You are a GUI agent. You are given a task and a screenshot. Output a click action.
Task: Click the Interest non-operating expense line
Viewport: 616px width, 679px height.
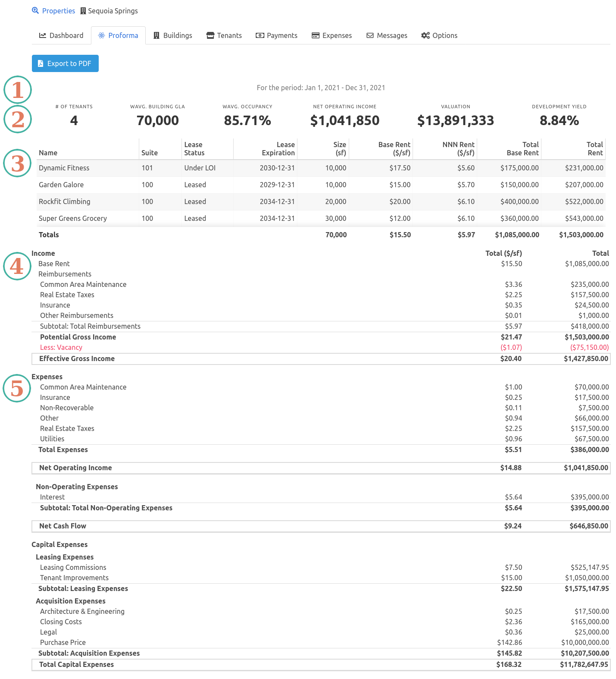(321, 497)
